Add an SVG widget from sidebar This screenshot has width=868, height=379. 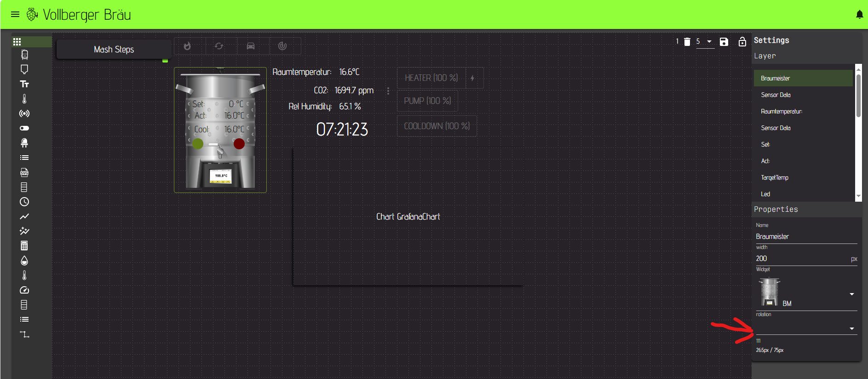tap(24, 173)
